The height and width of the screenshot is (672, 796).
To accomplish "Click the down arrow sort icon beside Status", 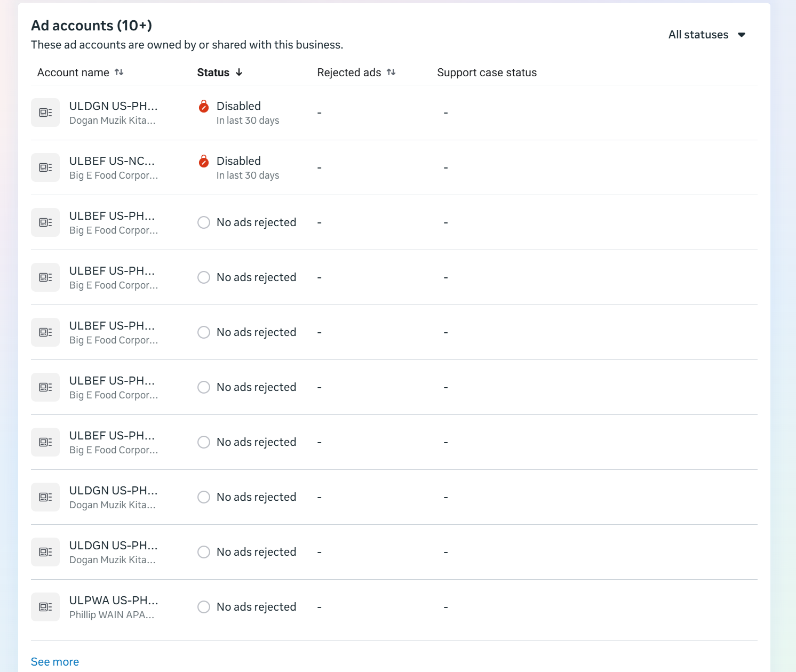I will pos(239,72).
